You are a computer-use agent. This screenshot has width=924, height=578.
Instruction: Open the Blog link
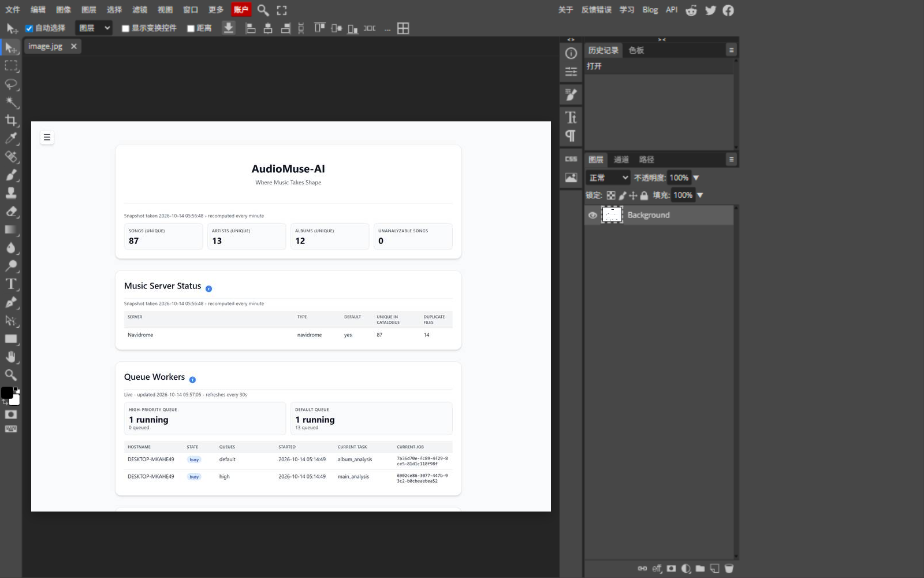click(650, 10)
